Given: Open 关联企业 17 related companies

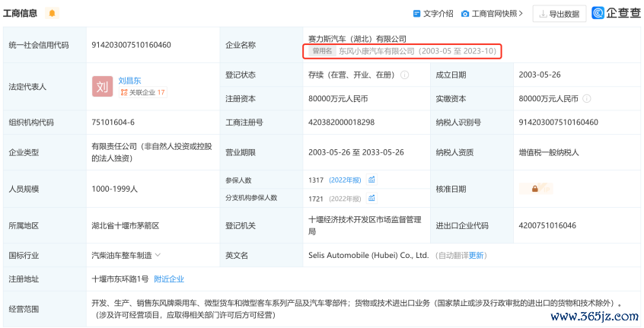Looking at the screenshot, I should (143, 92).
